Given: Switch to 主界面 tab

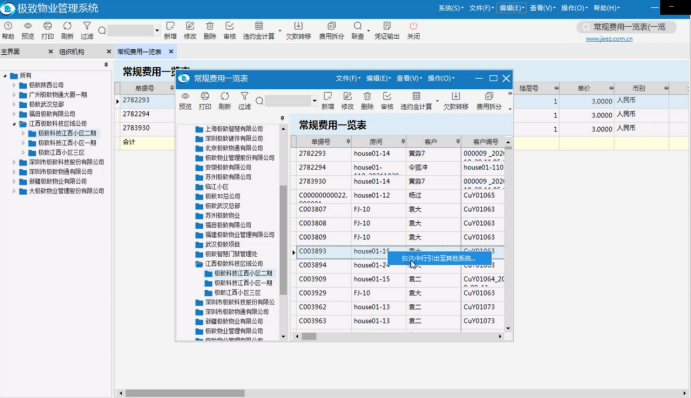Looking at the screenshot, I should pos(10,52).
